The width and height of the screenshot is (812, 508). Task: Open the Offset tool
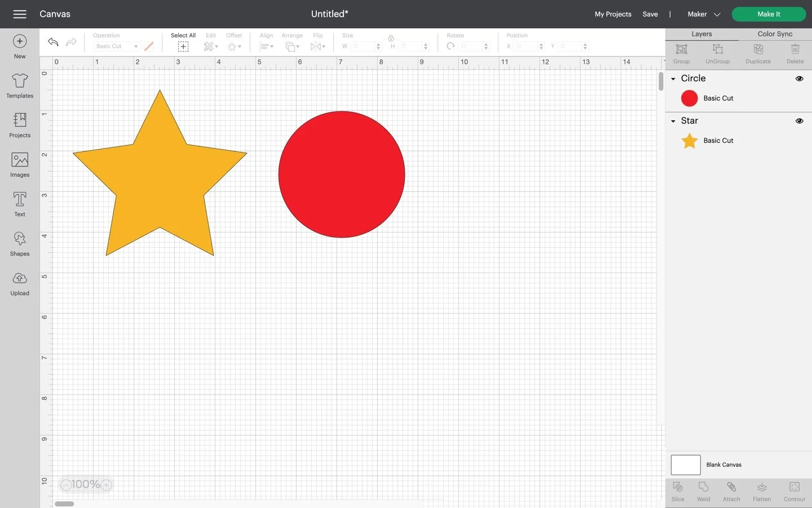pos(234,46)
